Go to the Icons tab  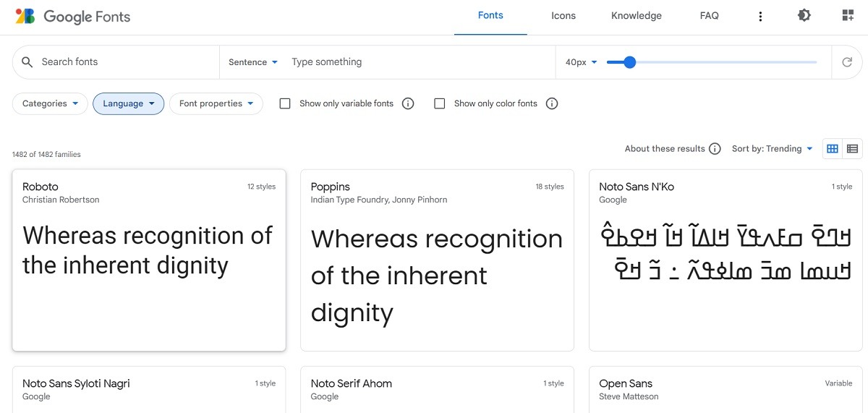(563, 16)
